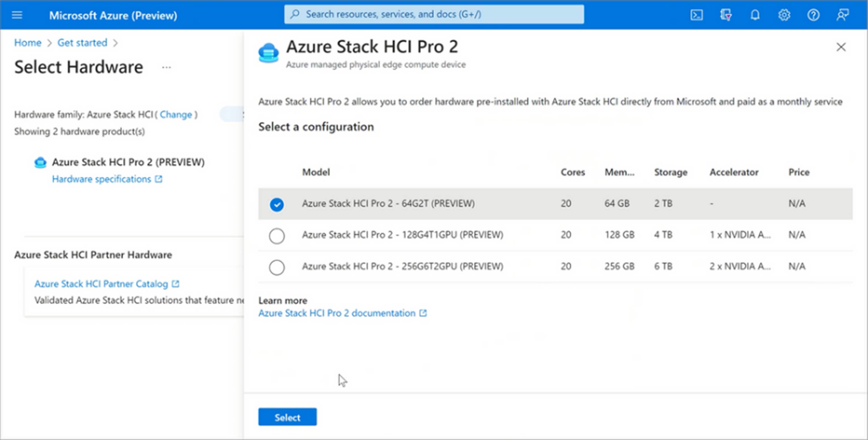Open portal settings gear
The image size is (868, 440).
(x=784, y=15)
